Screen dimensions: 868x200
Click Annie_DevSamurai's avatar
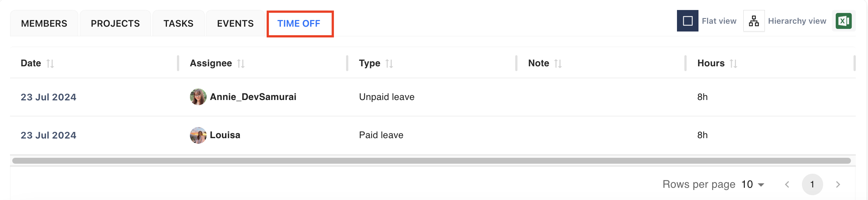pos(198,97)
